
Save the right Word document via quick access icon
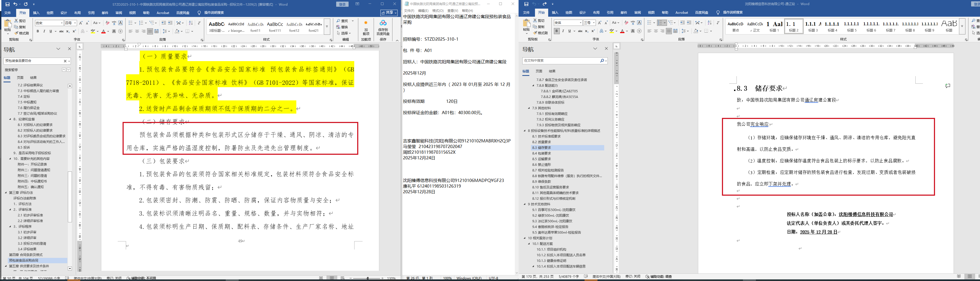526,4
